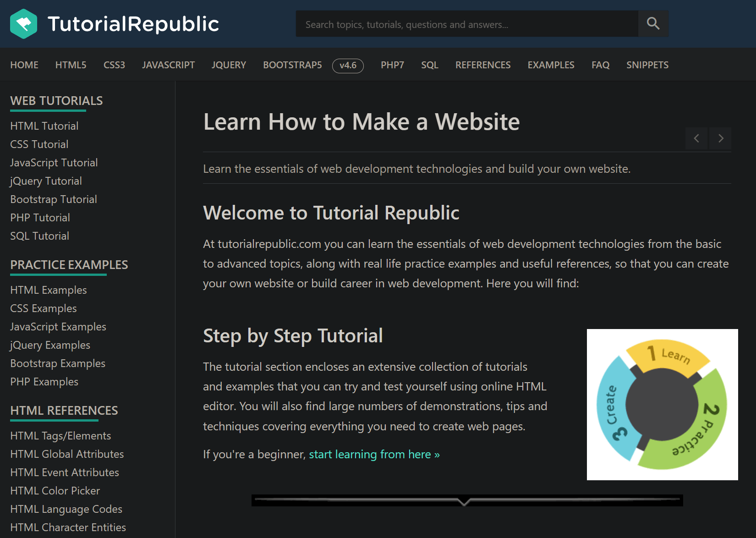Click the previous slide arrow
Image resolution: width=756 pixels, height=538 pixels.
pyautogui.click(x=696, y=138)
